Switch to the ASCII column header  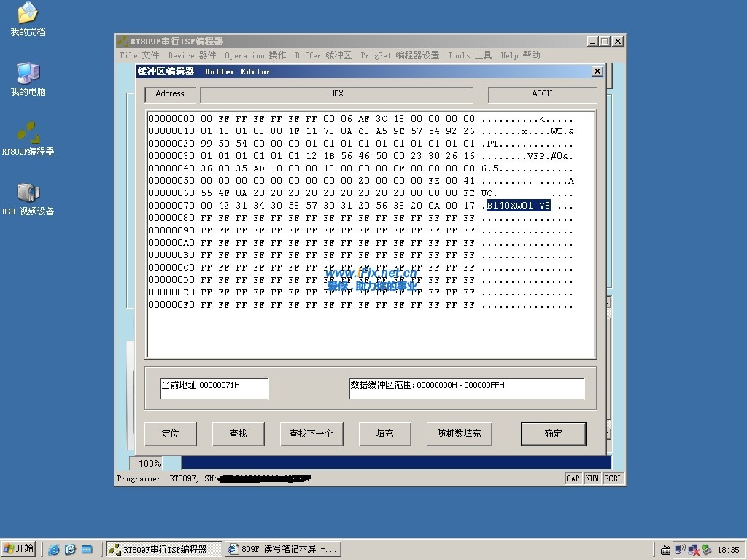coord(542,94)
